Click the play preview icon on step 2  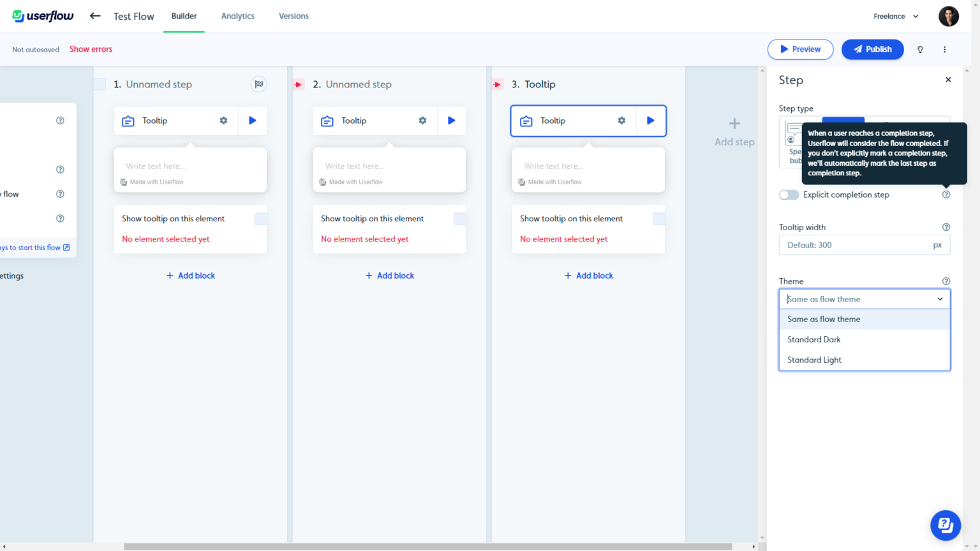(x=451, y=121)
